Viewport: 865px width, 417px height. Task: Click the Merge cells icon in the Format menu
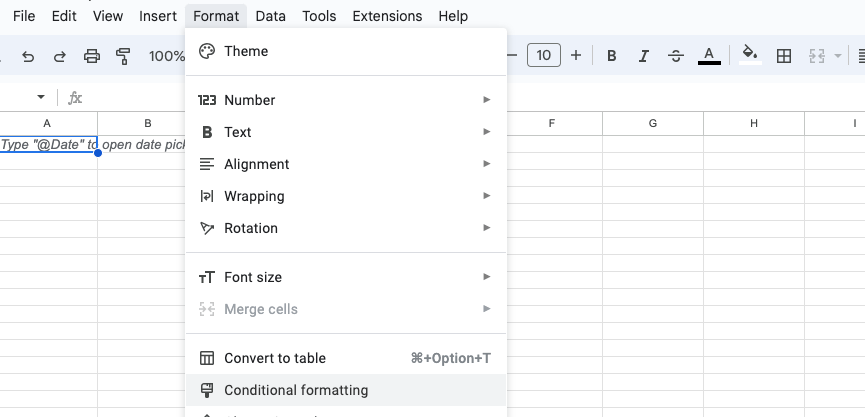(207, 309)
